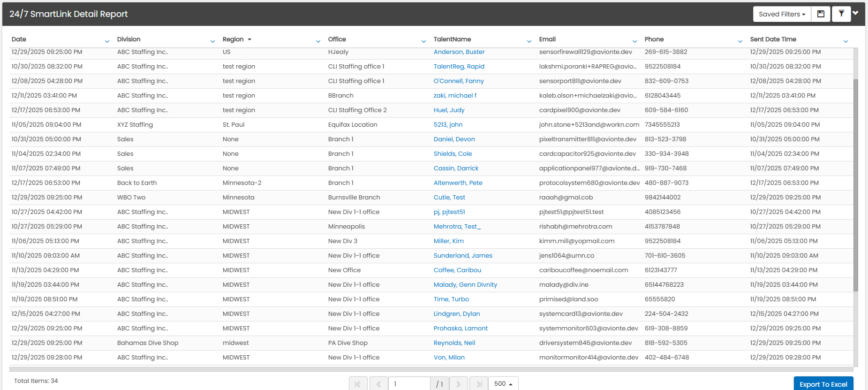Open the Division column filter chevron
868x390 pixels.
212,41
